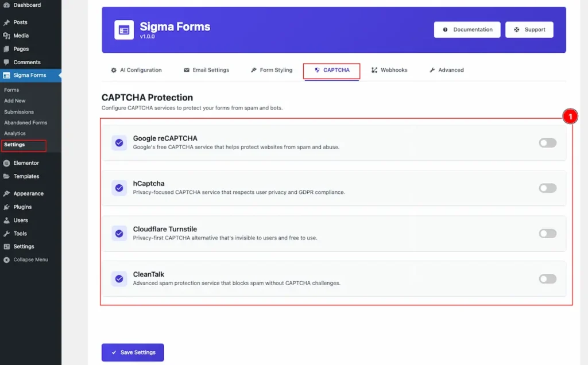Click the AI Configuration gear icon
The height and width of the screenshot is (365, 588).
point(114,70)
